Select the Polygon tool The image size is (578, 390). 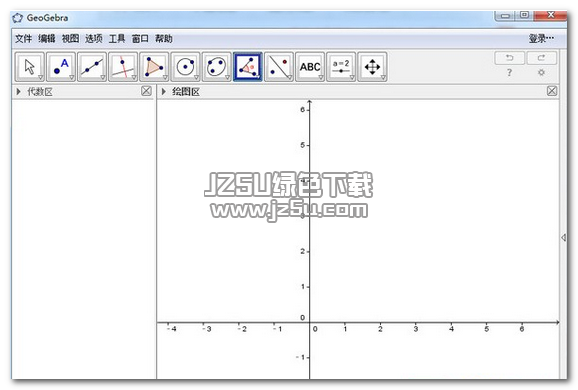(154, 67)
